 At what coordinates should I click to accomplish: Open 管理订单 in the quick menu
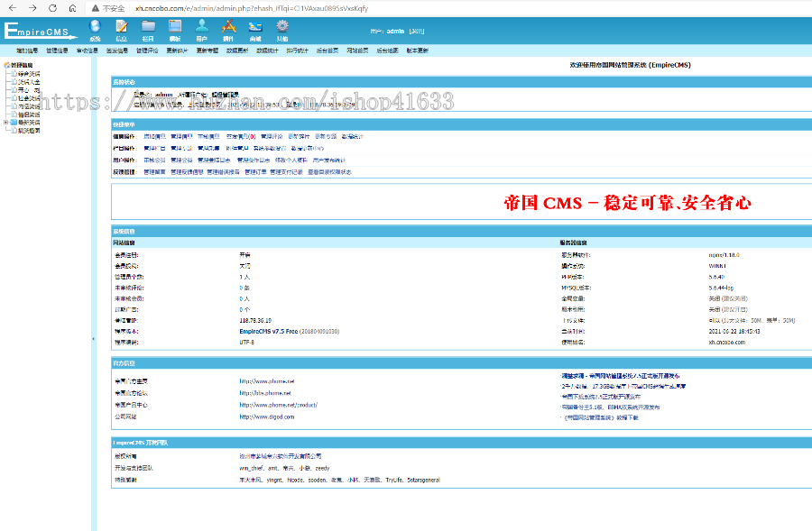256,172
